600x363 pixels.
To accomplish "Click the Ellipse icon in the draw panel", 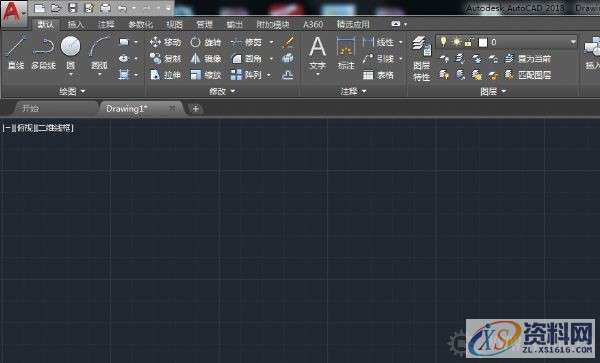I will [x=124, y=59].
